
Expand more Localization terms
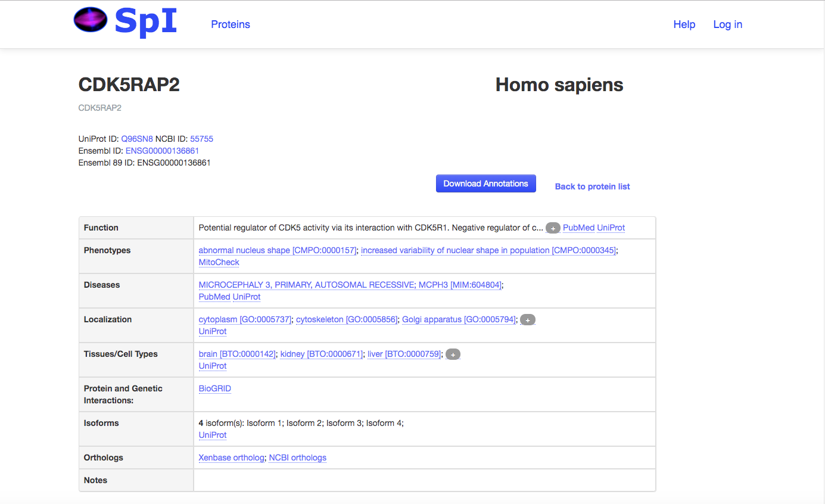click(528, 320)
